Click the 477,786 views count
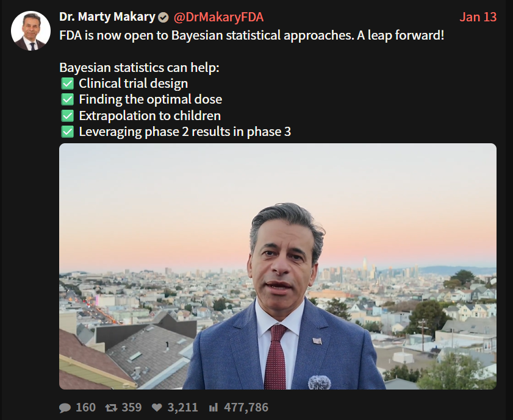513x420 pixels. point(246,407)
